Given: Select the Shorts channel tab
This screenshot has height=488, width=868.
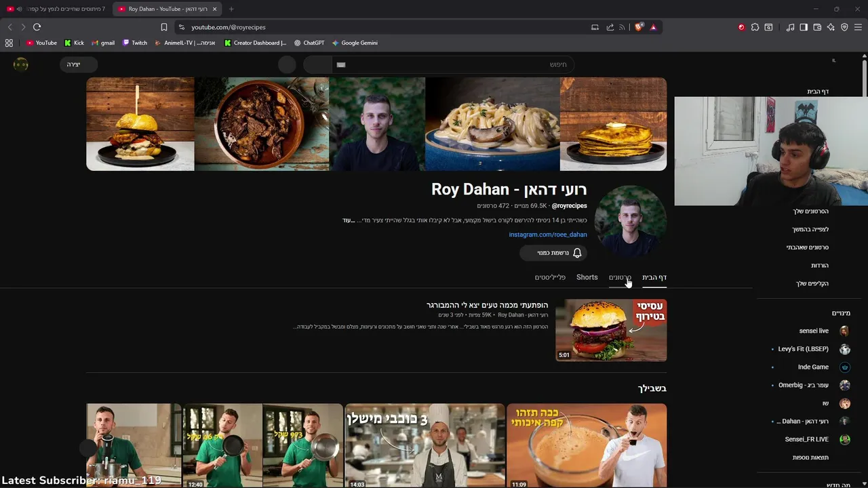Looking at the screenshot, I should [587, 277].
